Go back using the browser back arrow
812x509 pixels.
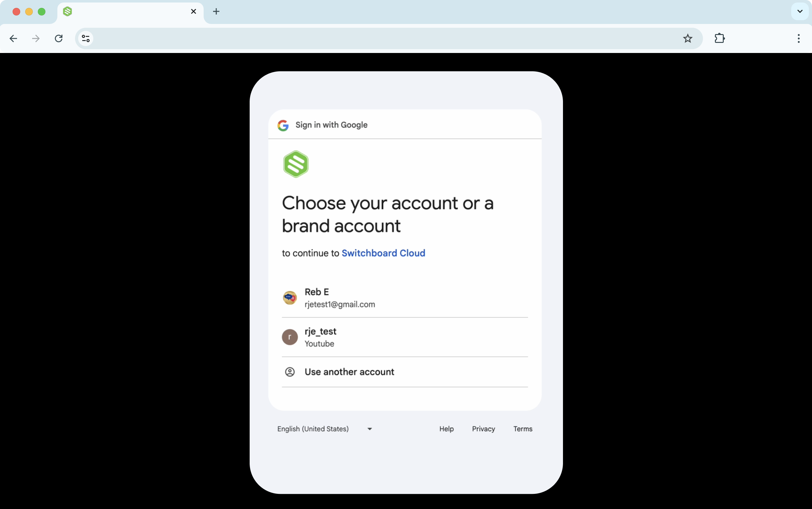pyautogui.click(x=14, y=38)
